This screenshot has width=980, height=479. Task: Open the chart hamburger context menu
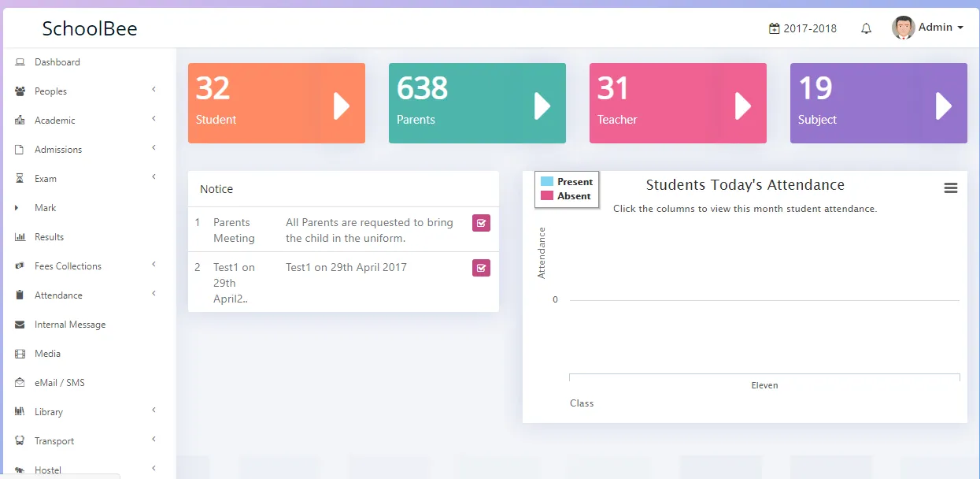click(x=951, y=188)
